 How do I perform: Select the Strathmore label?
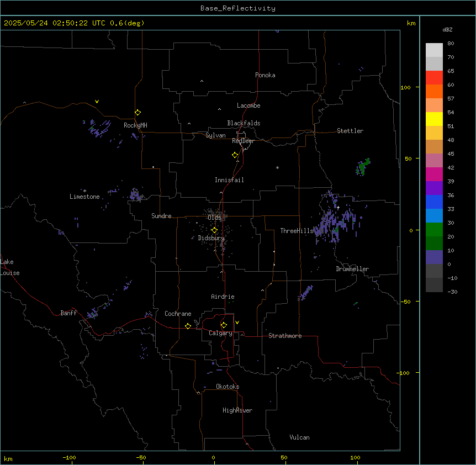click(x=285, y=336)
